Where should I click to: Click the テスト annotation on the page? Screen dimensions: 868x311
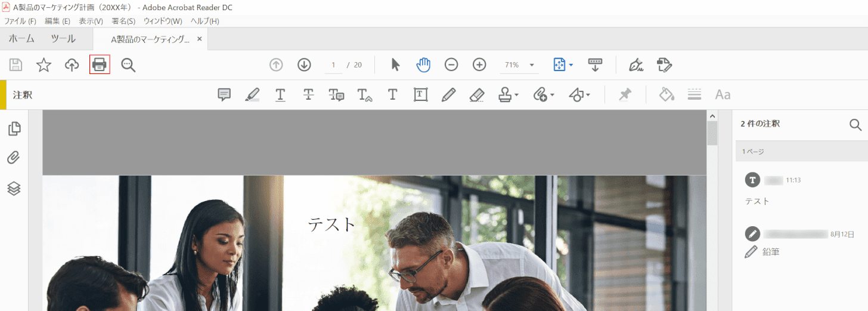[331, 224]
